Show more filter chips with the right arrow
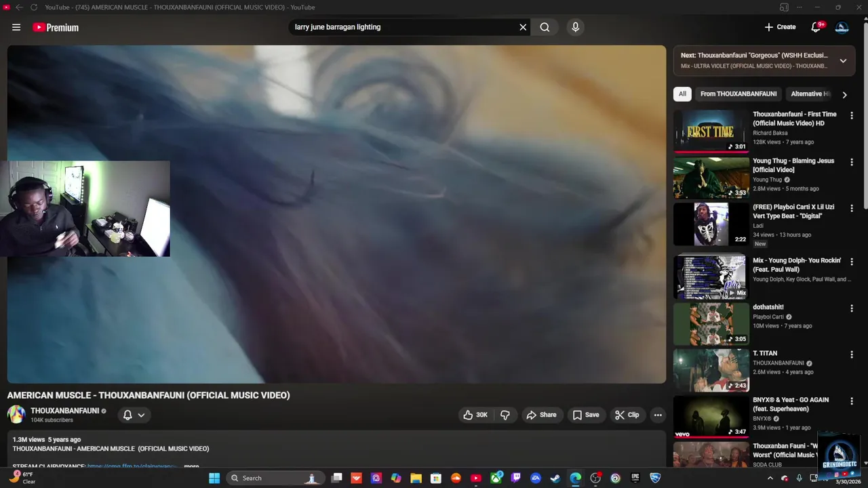Viewport: 868px width, 488px height. click(844, 95)
